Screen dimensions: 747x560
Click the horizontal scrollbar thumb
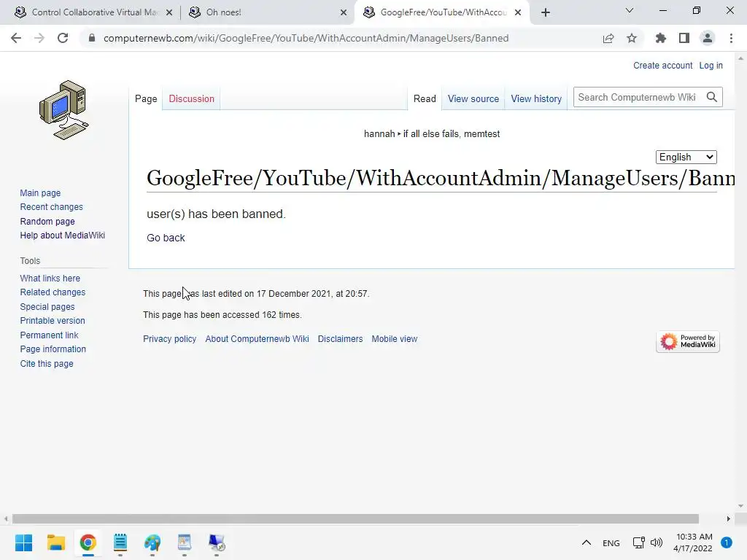(355, 518)
